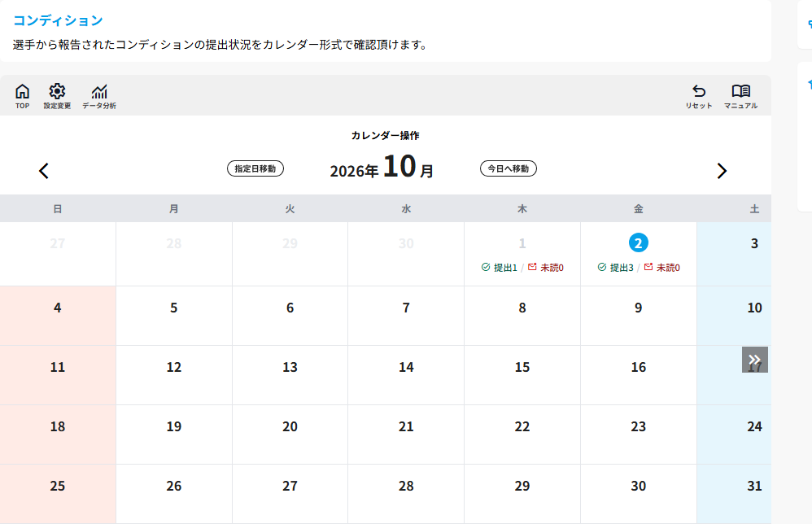Select October 6 in the calendar
This screenshot has height=524, width=812.
[x=290, y=308]
